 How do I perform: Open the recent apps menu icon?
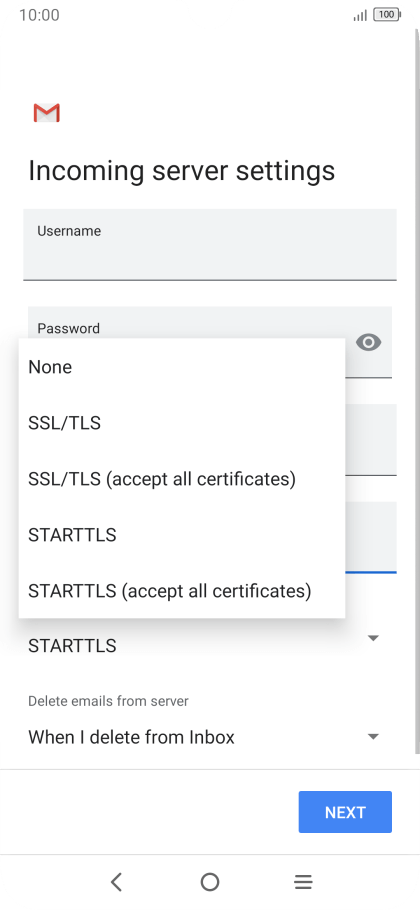pos(303,882)
